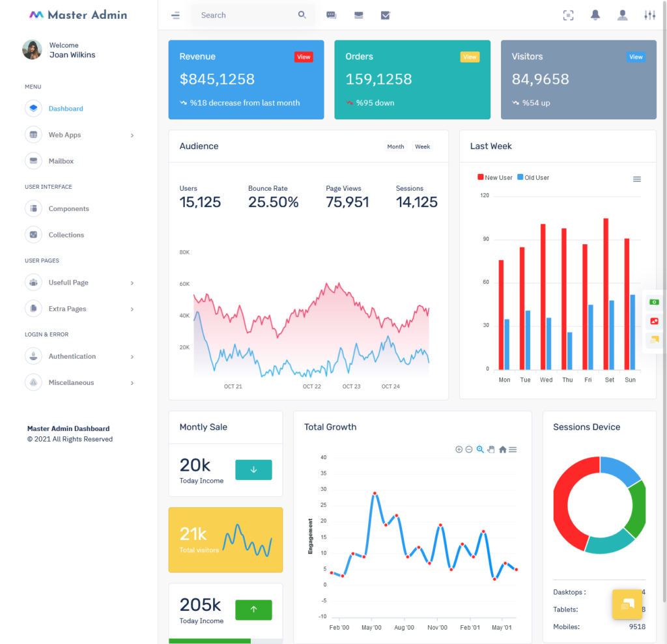Click inside the Search input field

tap(248, 15)
